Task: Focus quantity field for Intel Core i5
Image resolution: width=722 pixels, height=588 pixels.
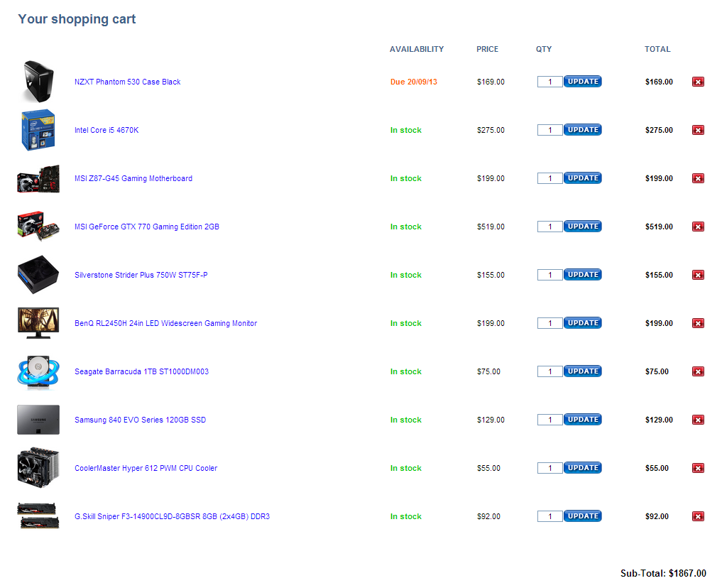Action: (x=549, y=130)
